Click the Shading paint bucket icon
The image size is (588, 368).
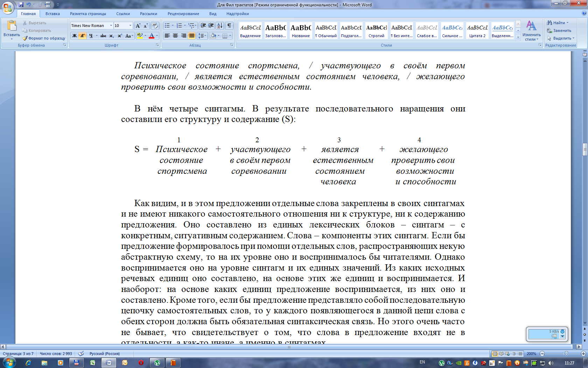[x=213, y=36]
